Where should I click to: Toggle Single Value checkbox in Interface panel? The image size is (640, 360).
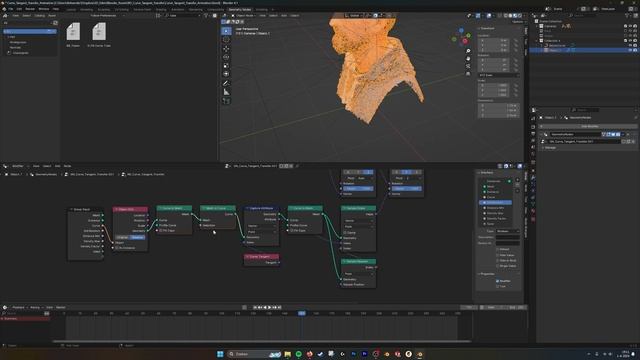[x=498, y=266]
